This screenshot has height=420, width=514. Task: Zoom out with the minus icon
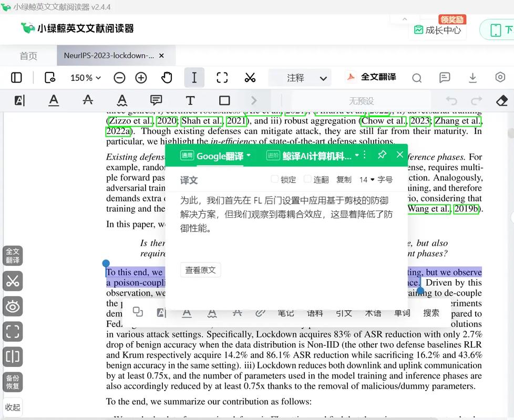pyautogui.click(x=119, y=78)
